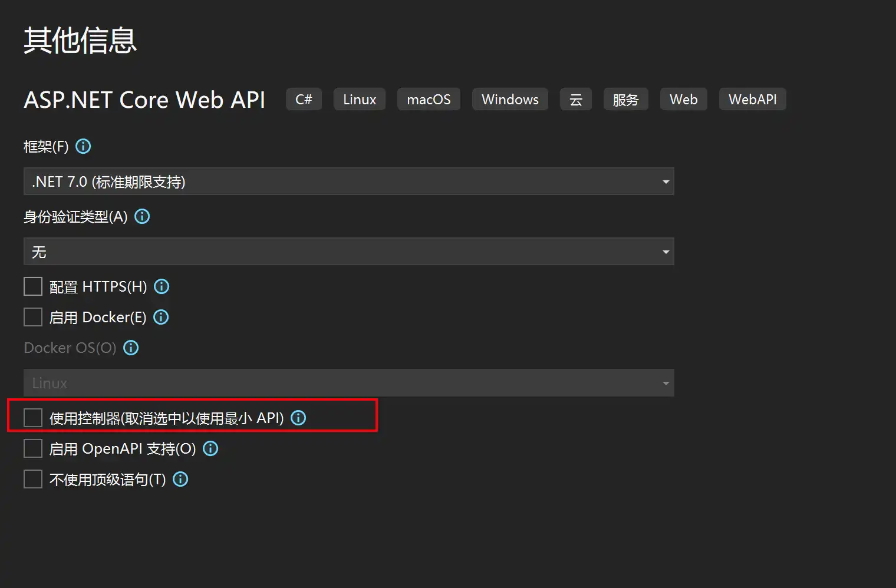Screen dimensions: 896x588
Task: Tick the 使用控制器 checkbox
Action: tap(33, 418)
